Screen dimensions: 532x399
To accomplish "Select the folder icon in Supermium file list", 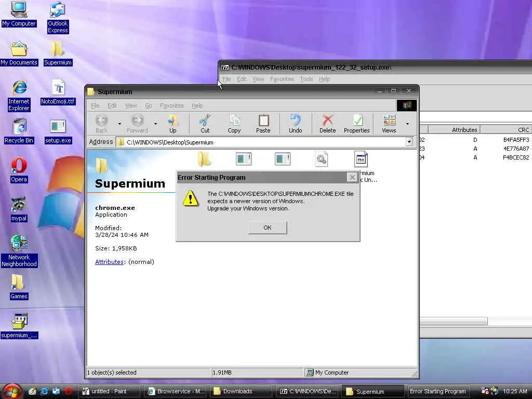I will 204,159.
